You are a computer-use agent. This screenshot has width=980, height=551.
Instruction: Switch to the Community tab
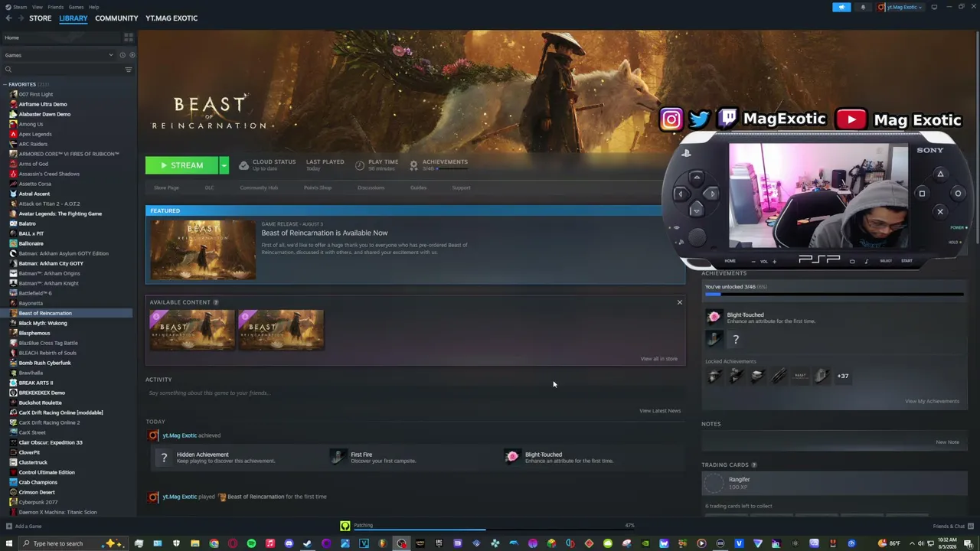click(x=116, y=18)
